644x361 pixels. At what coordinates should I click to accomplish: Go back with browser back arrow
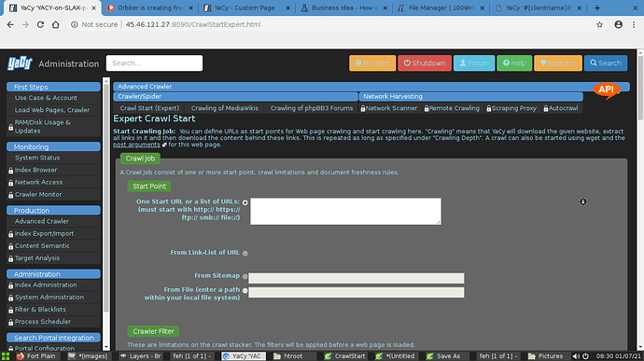coord(10,24)
